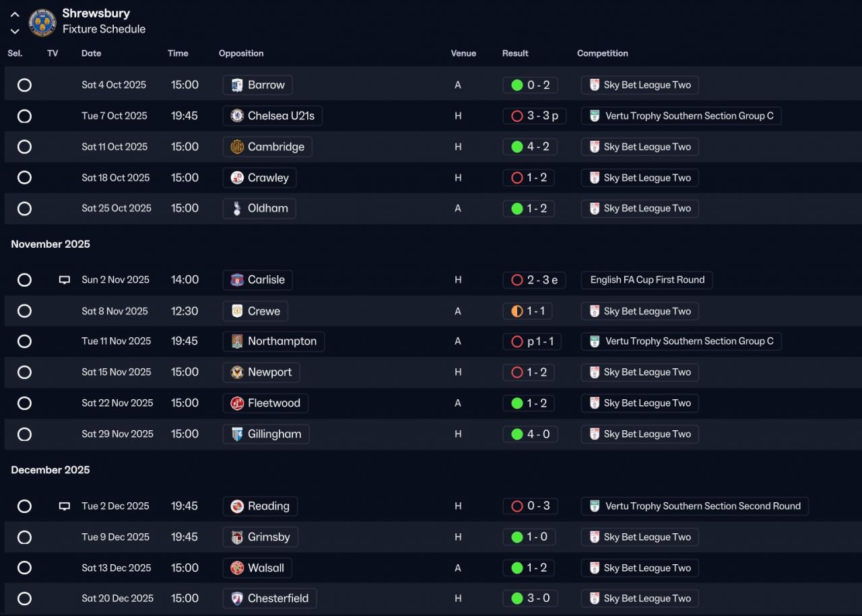This screenshot has width=862, height=616.
Task: Click the TV broadcast icon for Reading match
Action: click(65, 506)
